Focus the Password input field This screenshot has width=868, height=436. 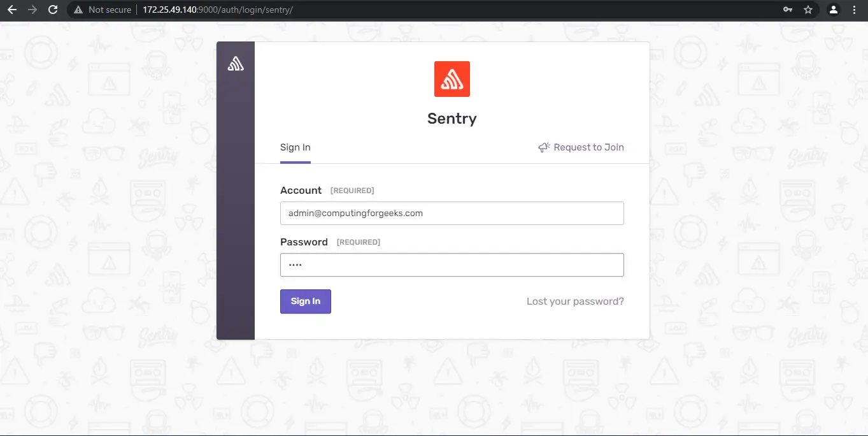452,265
